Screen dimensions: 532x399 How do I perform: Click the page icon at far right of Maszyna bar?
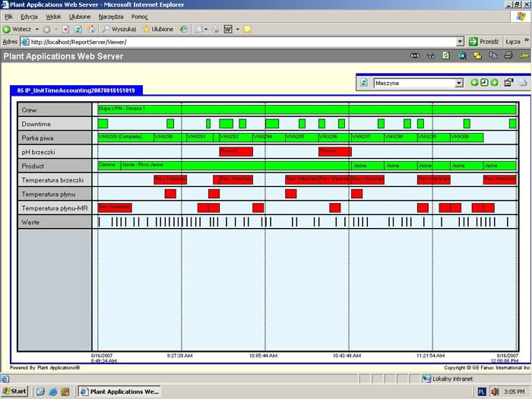coord(523,82)
